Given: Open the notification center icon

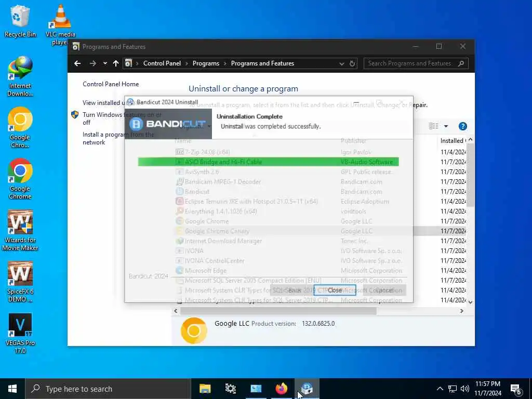Looking at the screenshot, I should click(516, 389).
